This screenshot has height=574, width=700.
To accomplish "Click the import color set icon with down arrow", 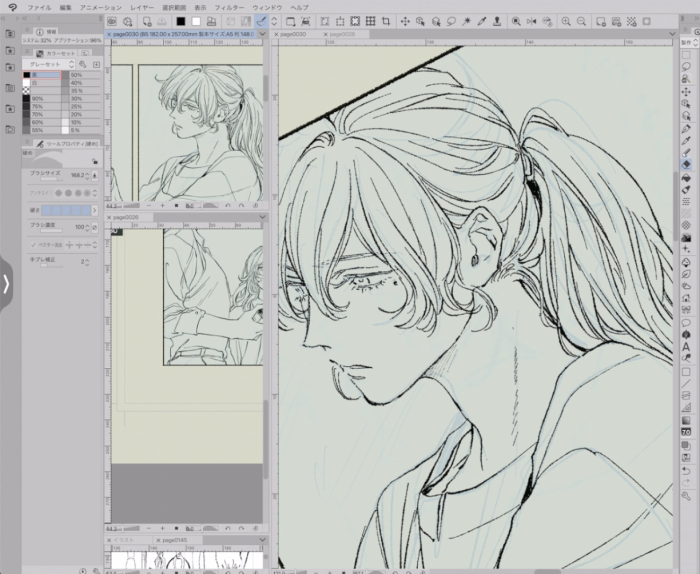I will [96, 64].
